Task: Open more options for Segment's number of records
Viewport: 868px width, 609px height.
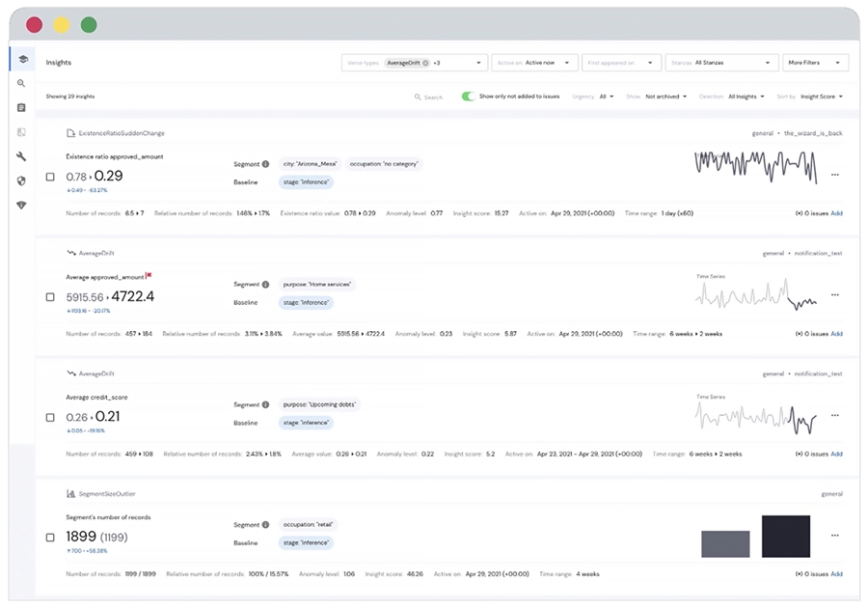Action: click(x=835, y=536)
